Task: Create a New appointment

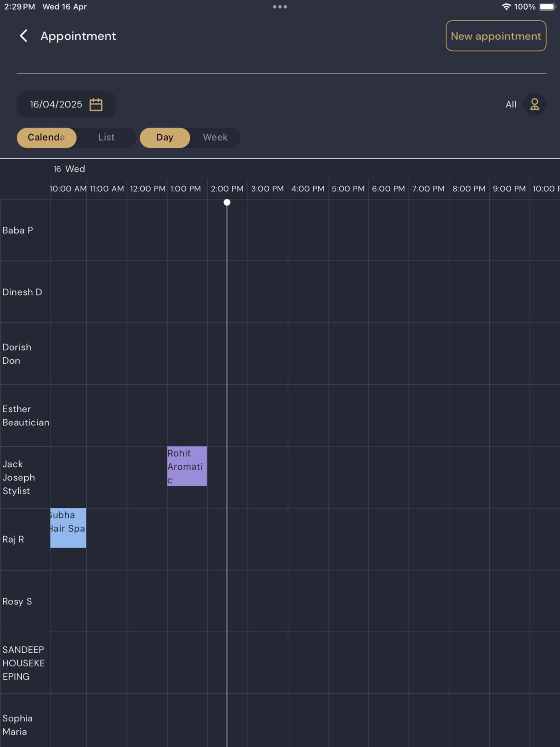Action: coord(495,36)
